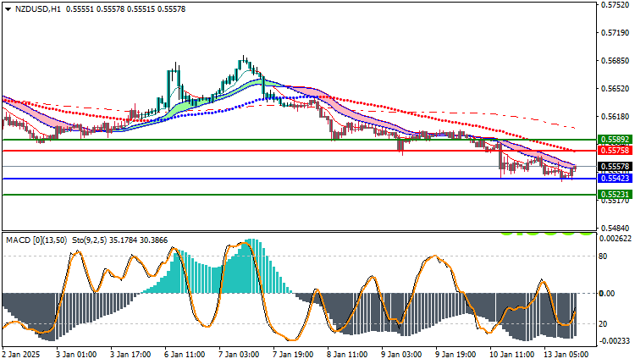Select the 0.00 indicator zero level label
635x364 pixels.
click(607, 293)
